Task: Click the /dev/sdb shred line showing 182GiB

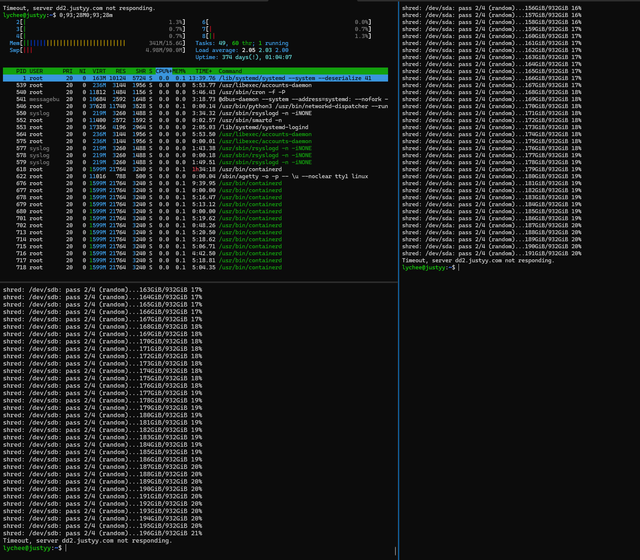Action: (102, 430)
